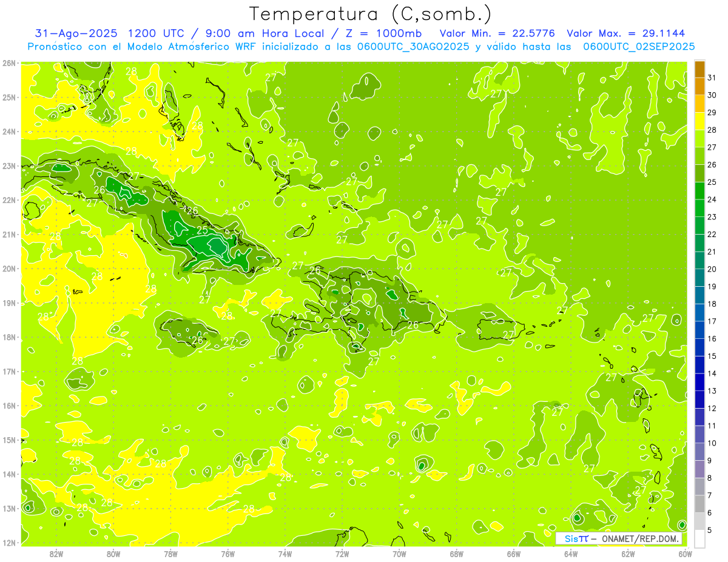Click the '60W' longitude axis label
The height and width of the screenshot is (562, 728).
point(685,554)
